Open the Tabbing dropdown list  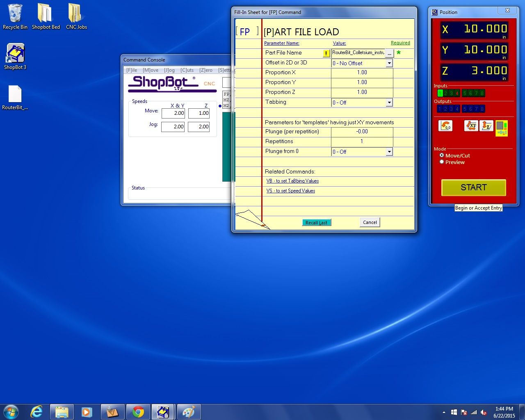[x=389, y=103]
